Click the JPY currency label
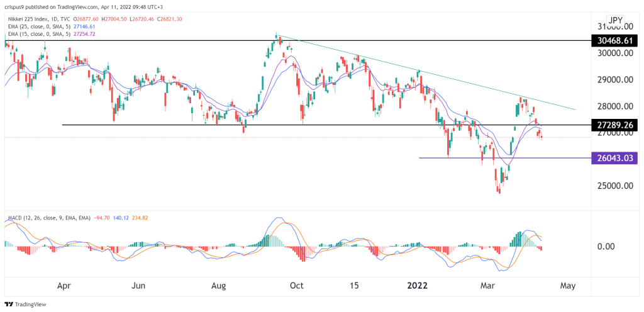The height and width of the screenshot is (312, 644). [616, 19]
